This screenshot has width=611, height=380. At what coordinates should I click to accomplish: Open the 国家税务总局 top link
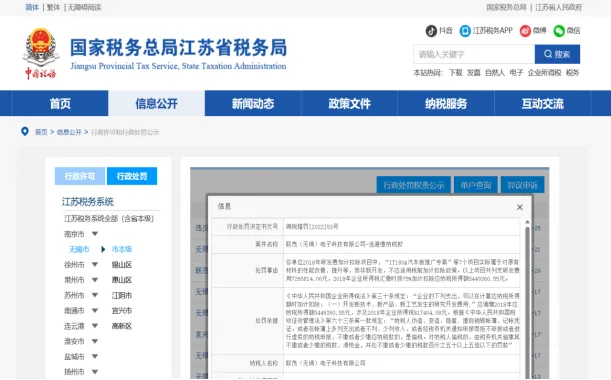pyautogui.click(x=506, y=7)
